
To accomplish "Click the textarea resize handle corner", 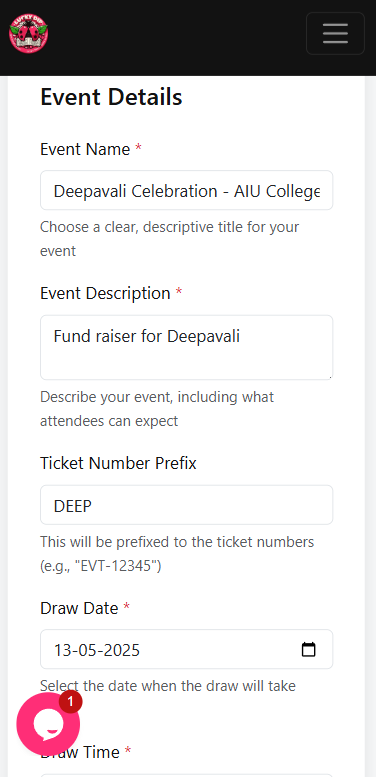I will coord(329,376).
